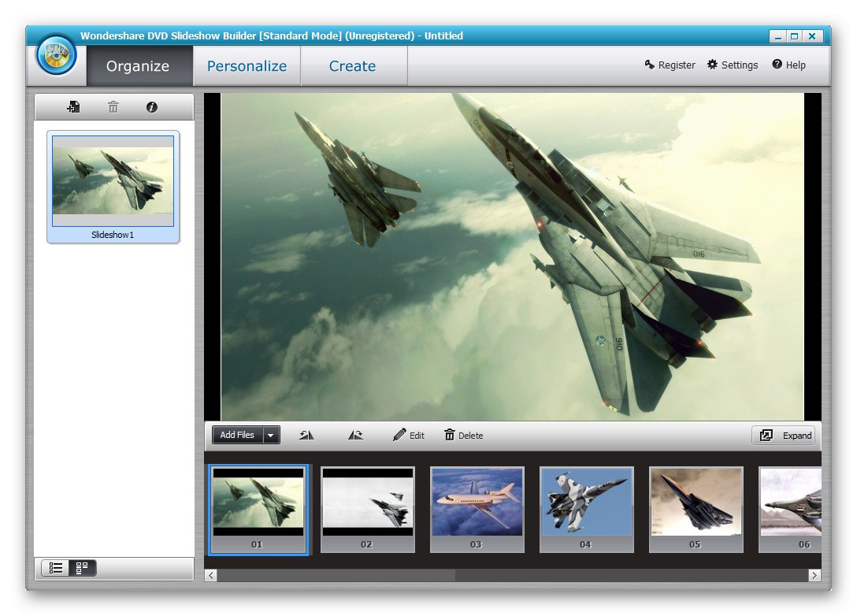This screenshot has width=857, height=616.
Task: Add a new slideshow with the add-file icon
Action: point(74,107)
